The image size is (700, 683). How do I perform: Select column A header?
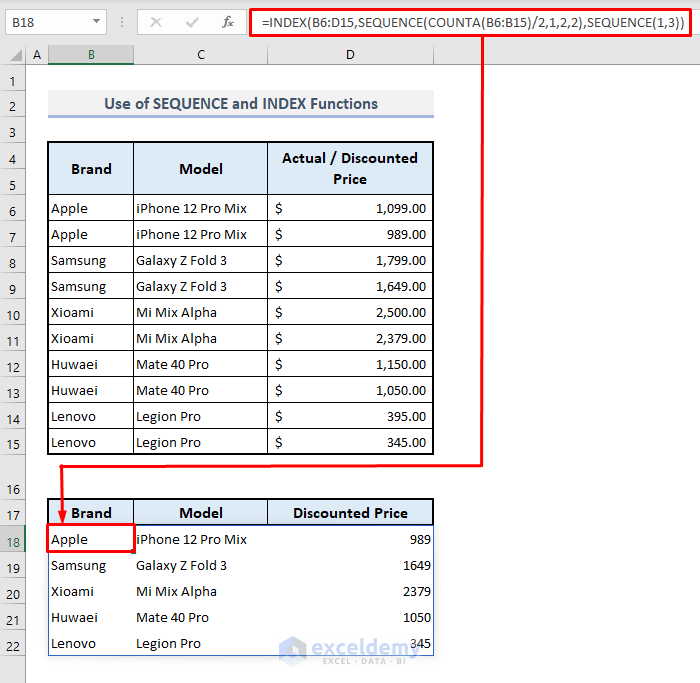click(37, 55)
